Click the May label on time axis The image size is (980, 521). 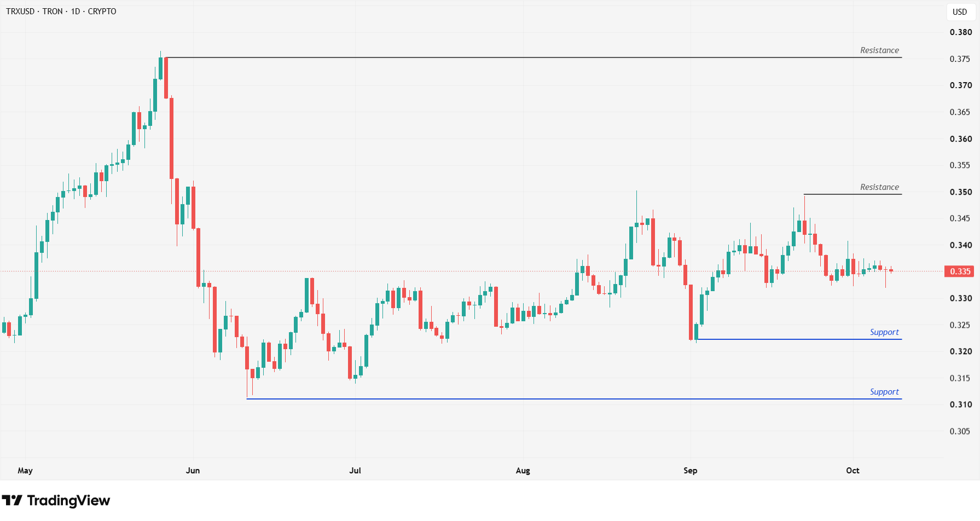[25, 470]
